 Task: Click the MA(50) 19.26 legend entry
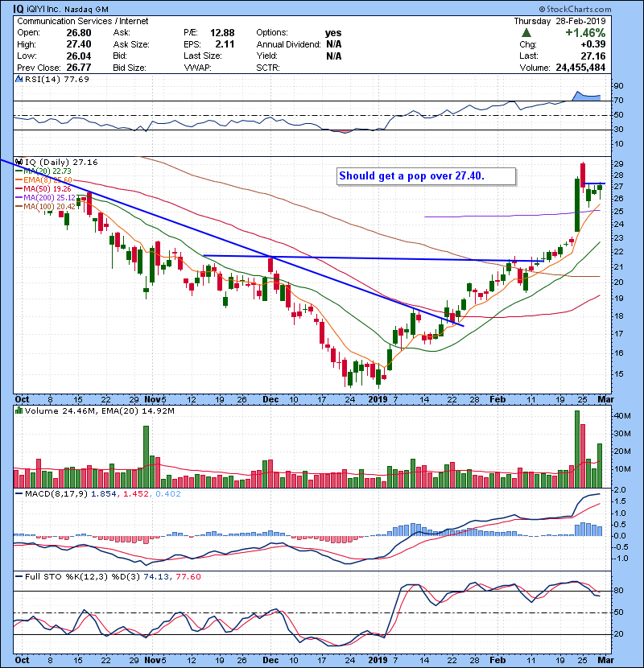43,188
